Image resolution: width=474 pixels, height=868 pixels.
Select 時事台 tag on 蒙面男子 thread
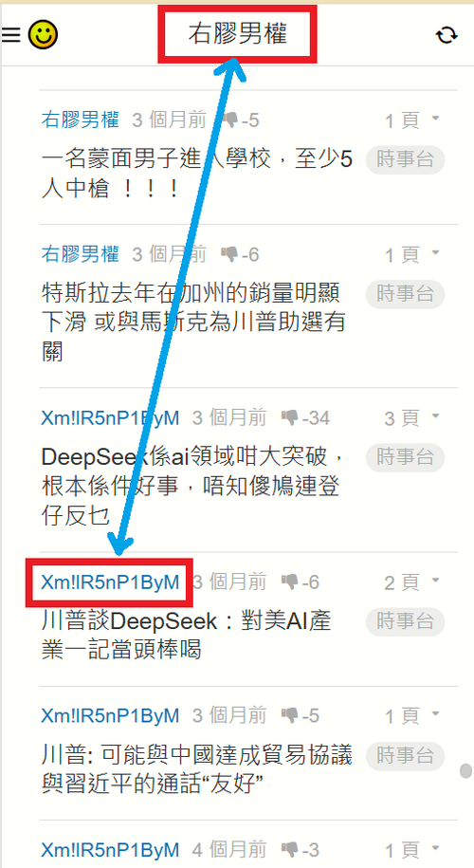[406, 160]
